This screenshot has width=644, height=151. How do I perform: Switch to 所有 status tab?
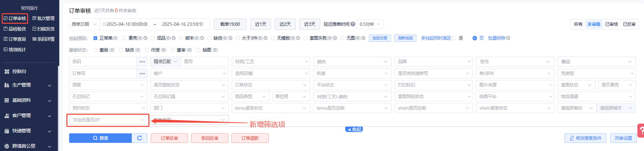(578, 24)
